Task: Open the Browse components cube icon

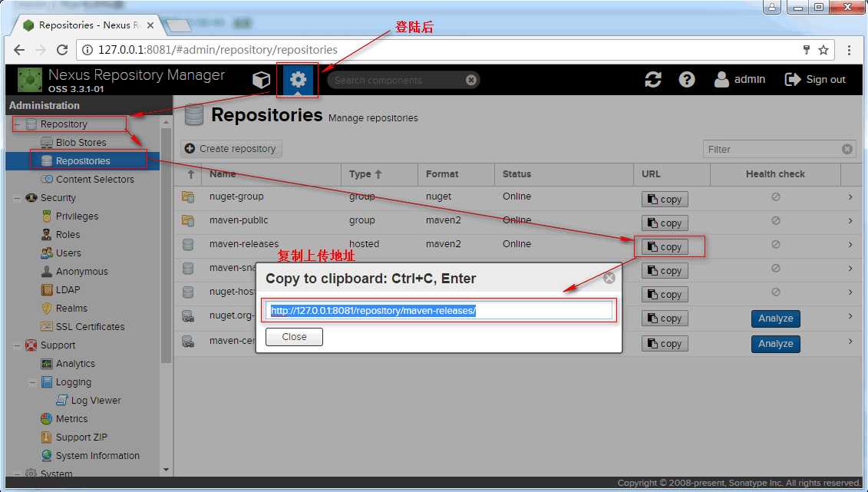Action: (261, 81)
